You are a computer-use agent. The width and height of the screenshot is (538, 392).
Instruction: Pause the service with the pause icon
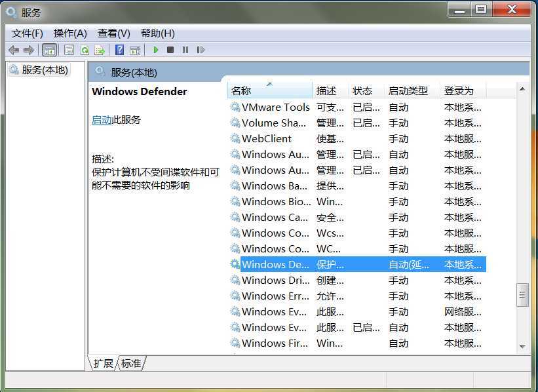[185, 50]
